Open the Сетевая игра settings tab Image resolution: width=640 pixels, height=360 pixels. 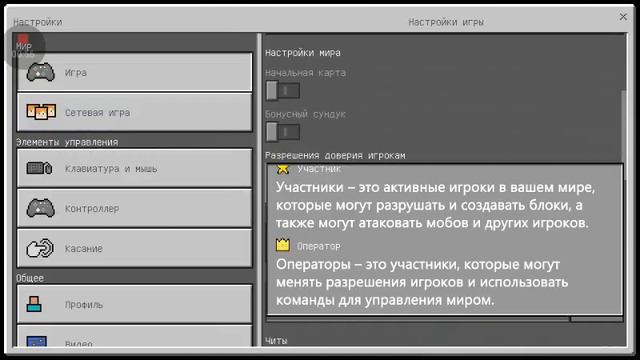point(135,112)
